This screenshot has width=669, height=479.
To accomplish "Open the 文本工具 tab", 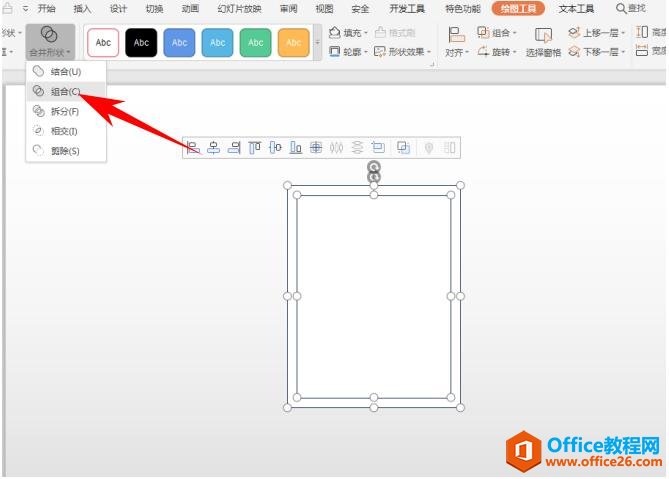I will coord(576,8).
